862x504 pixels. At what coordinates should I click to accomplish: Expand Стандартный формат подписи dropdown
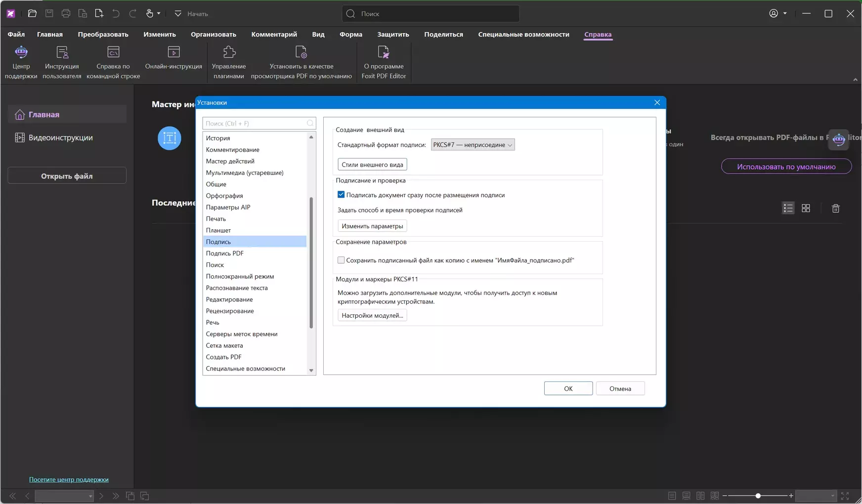(x=473, y=145)
